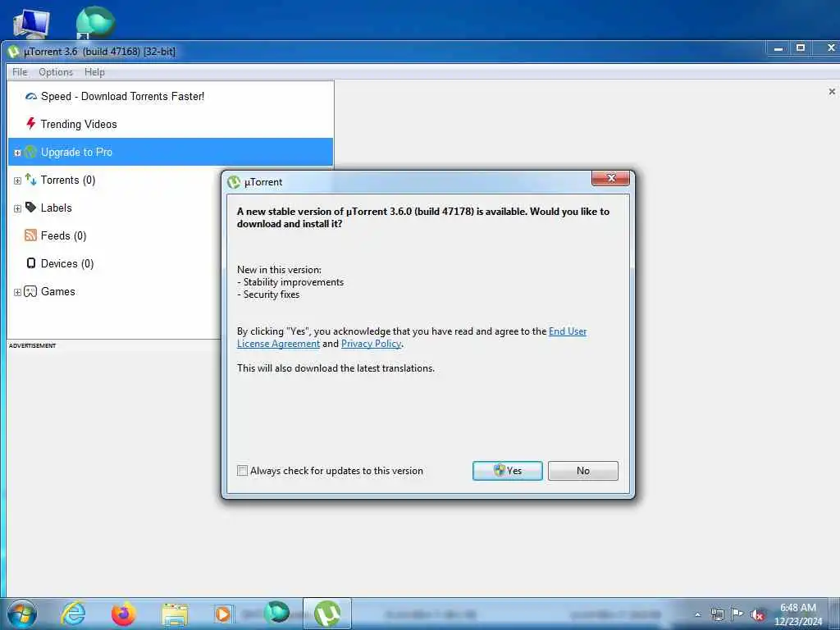840x630 pixels.
Task: Close the µTorrent update dialog
Action: pos(610,178)
